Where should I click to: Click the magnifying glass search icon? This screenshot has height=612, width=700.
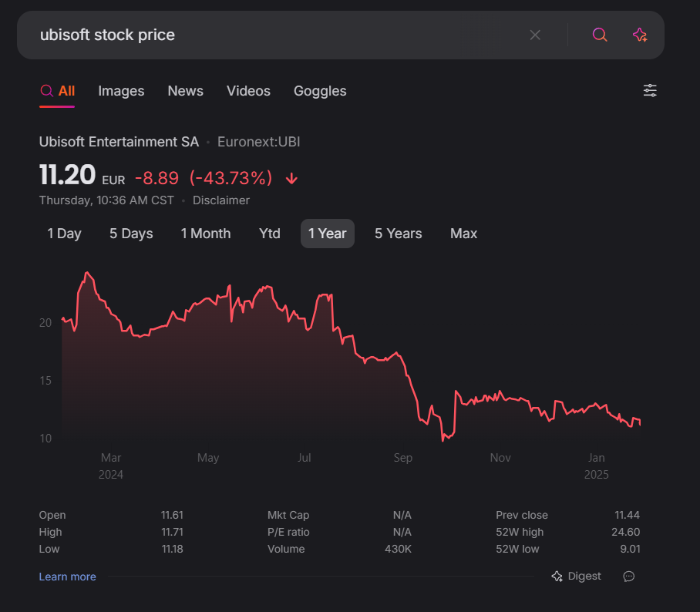600,35
